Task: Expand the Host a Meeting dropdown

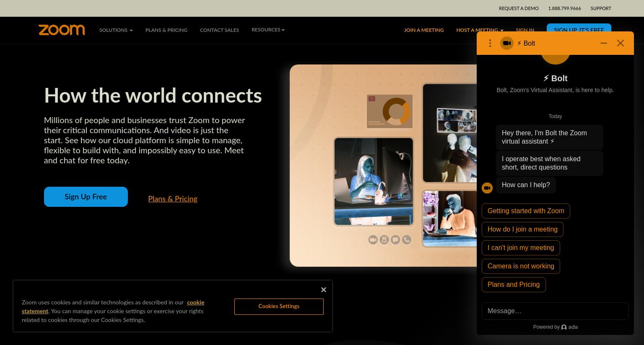Action: click(x=480, y=30)
